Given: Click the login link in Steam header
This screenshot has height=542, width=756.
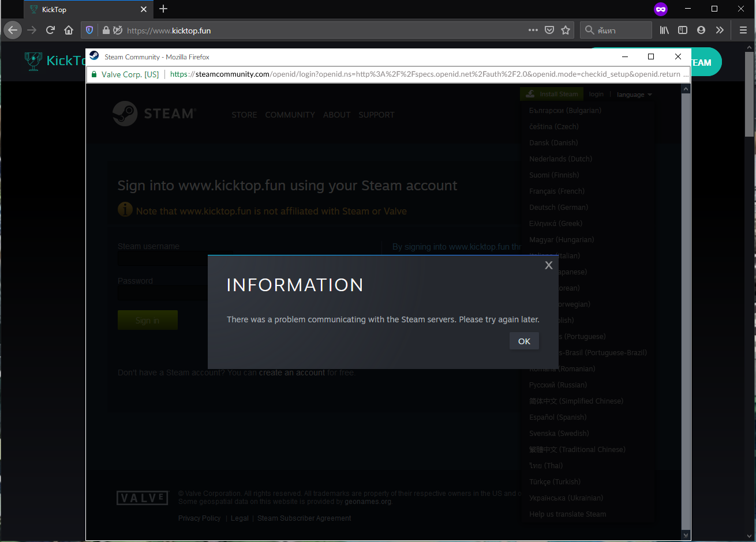Looking at the screenshot, I should [x=596, y=94].
